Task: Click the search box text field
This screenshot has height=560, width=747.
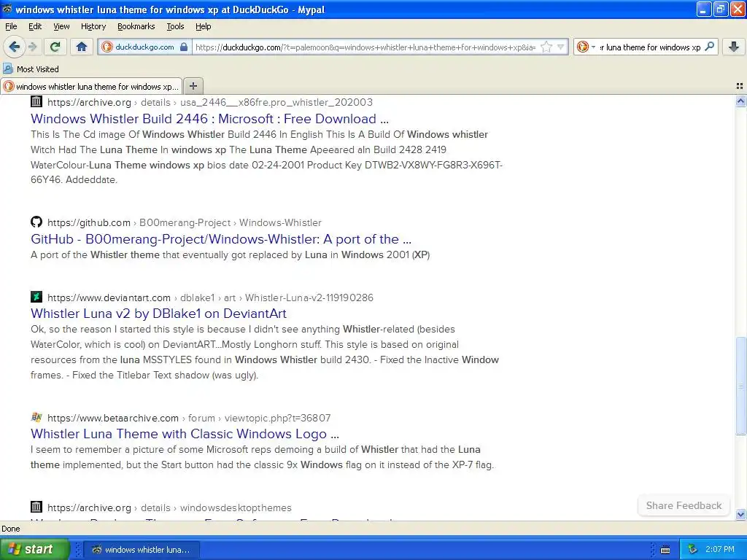Action: coord(650,47)
